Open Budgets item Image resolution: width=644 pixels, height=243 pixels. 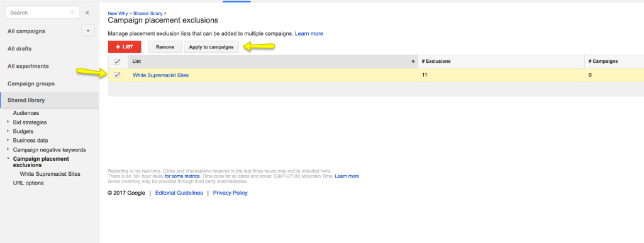pyautogui.click(x=23, y=131)
